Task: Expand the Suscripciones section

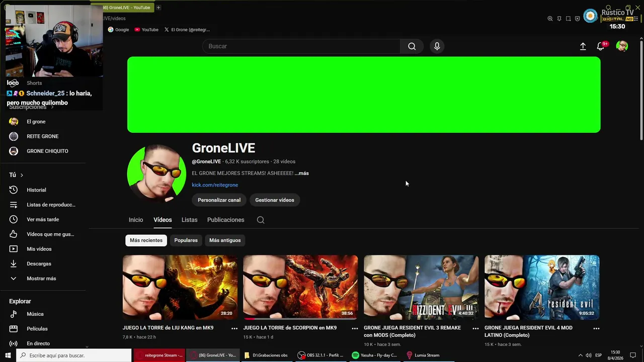Action: 31,107
